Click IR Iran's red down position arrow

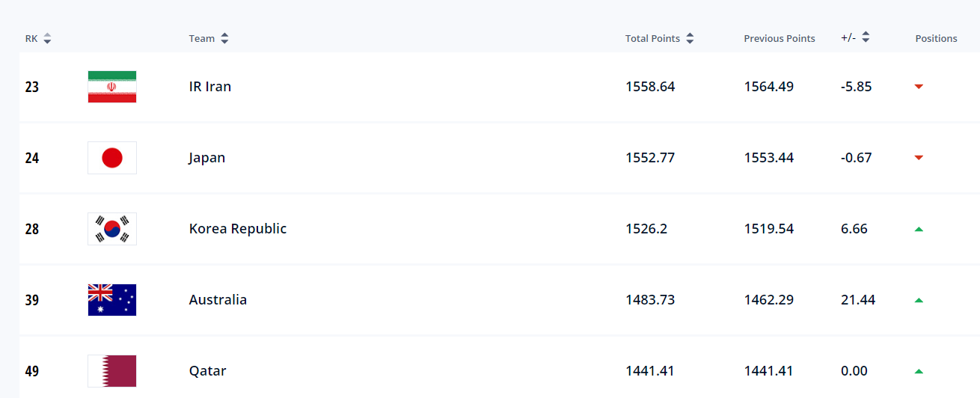click(x=919, y=87)
